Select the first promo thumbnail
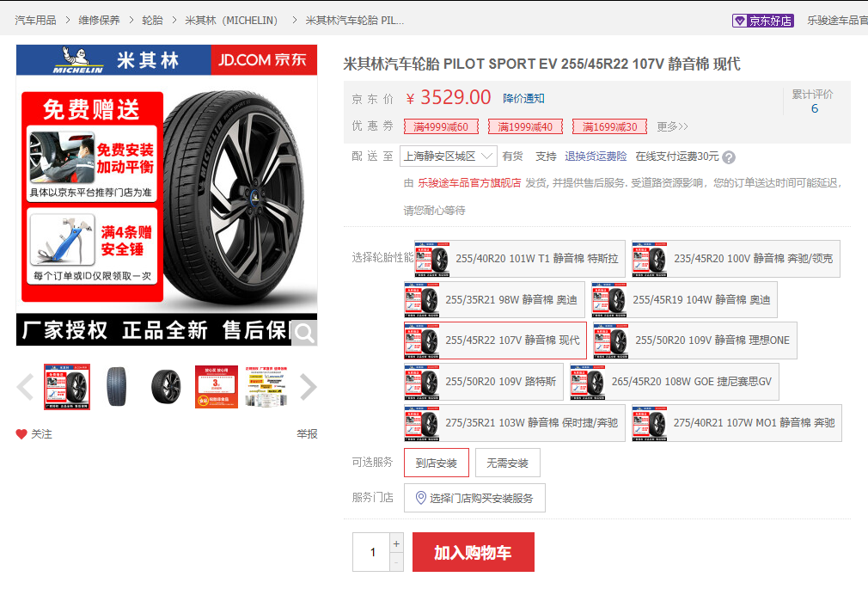This screenshot has height=589, width=868. 67,387
